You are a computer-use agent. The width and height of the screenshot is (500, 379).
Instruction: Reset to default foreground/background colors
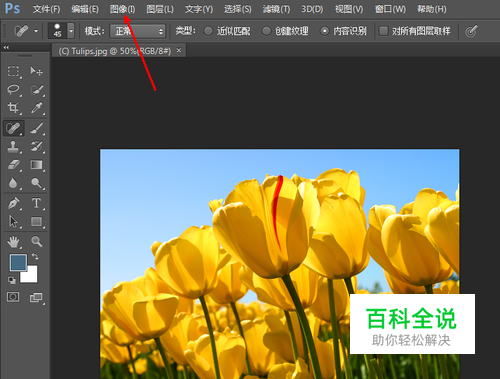click(12, 280)
